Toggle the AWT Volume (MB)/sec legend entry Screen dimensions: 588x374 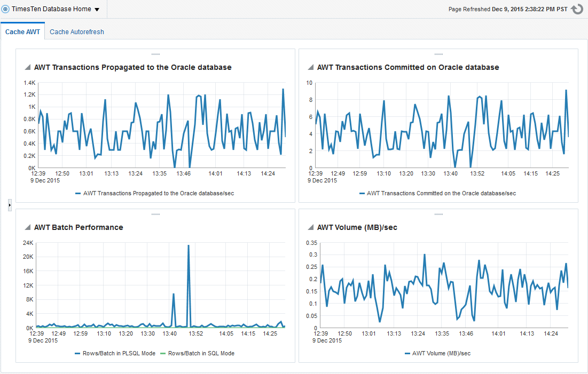pyautogui.click(x=441, y=353)
